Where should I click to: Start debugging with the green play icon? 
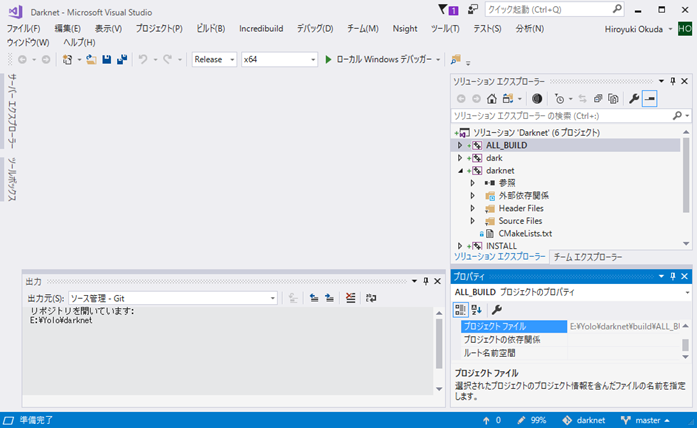tap(328, 60)
